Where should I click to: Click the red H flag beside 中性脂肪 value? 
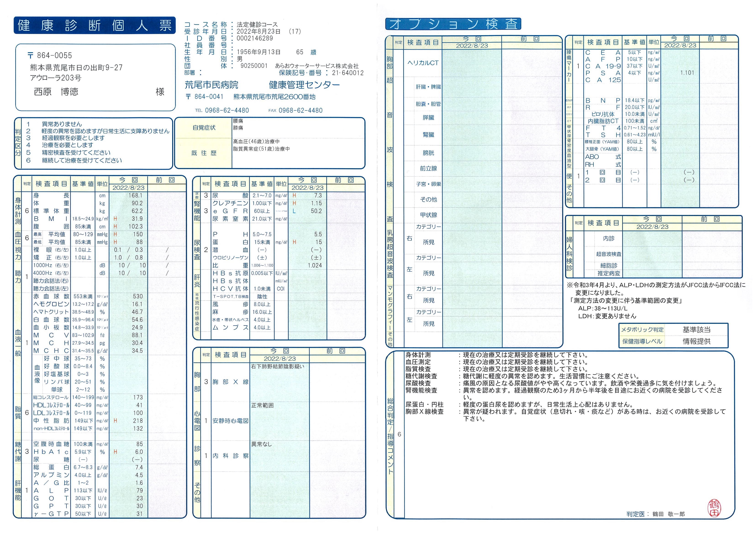pyautogui.click(x=115, y=421)
